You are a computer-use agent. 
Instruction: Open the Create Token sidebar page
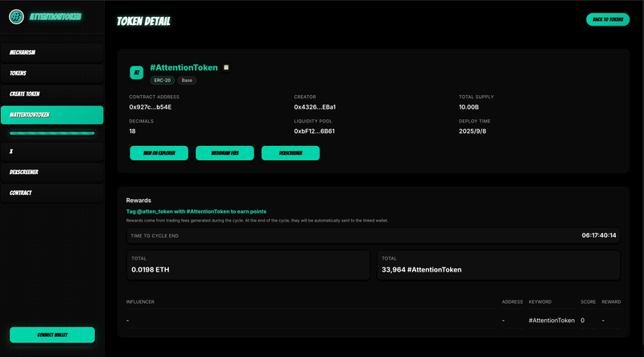coord(52,93)
